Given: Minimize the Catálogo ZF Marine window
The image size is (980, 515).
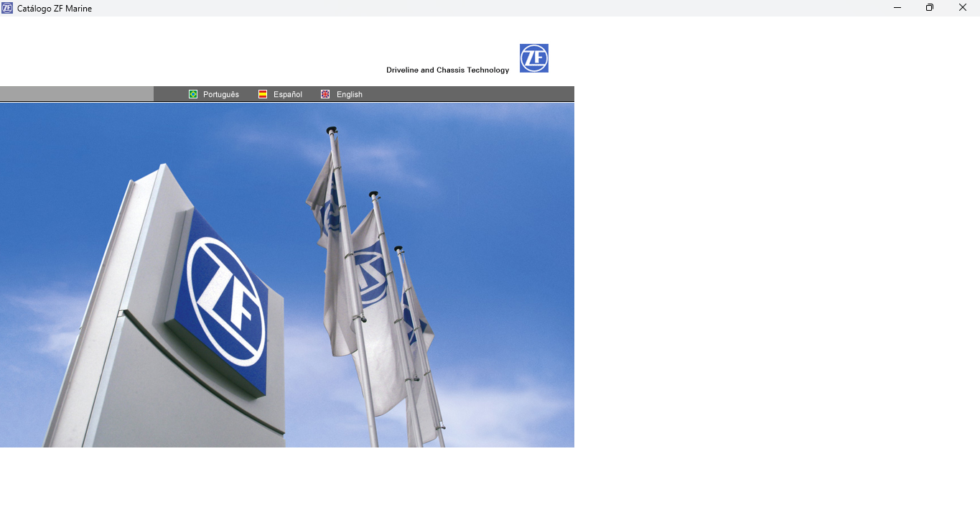Looking at the screenshot, I should 897,8.
